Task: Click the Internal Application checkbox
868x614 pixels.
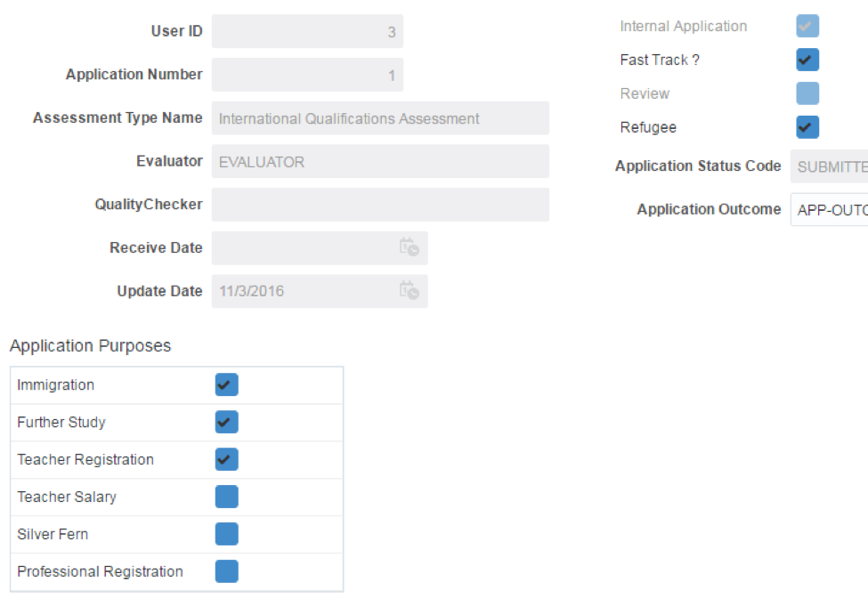Action: tap(807, 26)
